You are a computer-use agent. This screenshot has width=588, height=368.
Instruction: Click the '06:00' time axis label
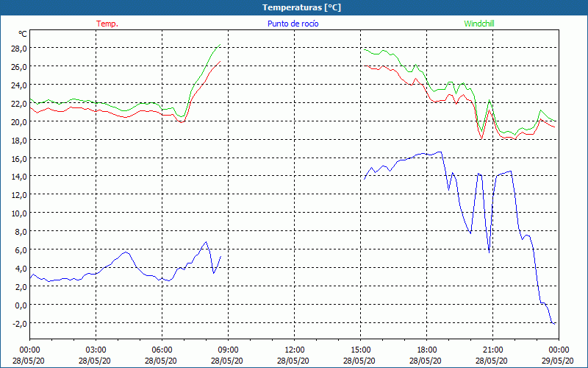pyautogui.click(x=162, y=350)
